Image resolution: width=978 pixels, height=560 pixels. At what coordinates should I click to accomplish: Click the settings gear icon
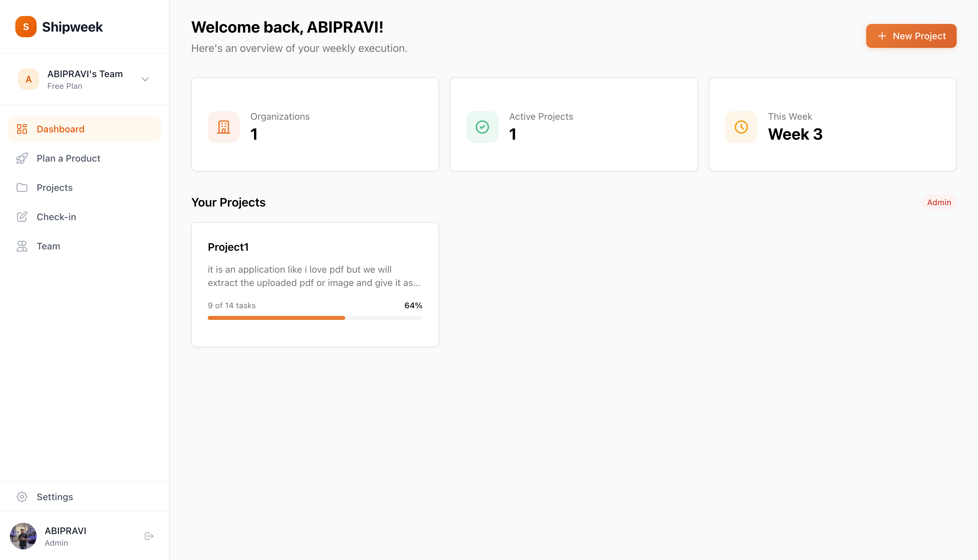(22, 496)
